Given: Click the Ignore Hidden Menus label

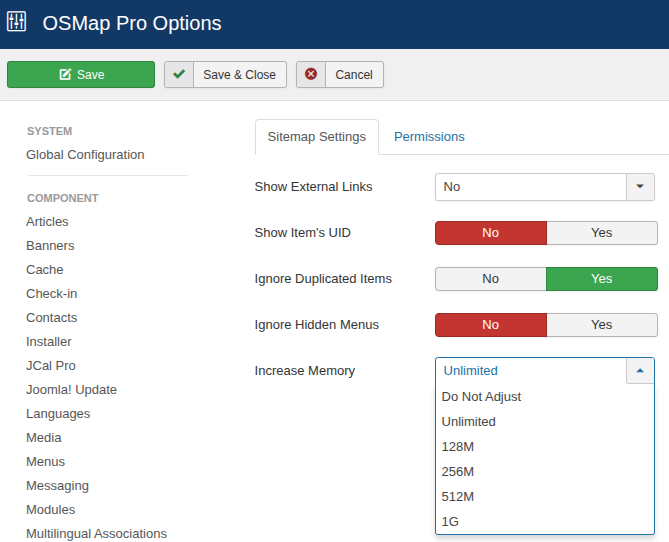Looking at the screenshot, I should tap(317, 325).
